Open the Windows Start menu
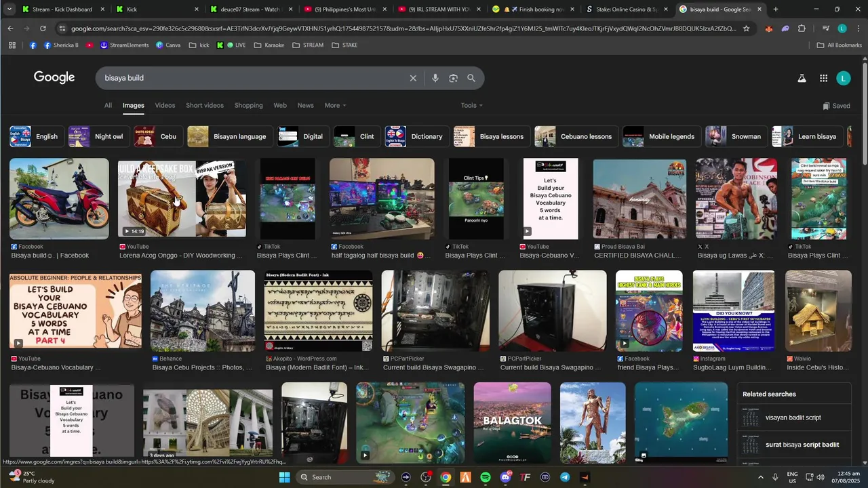 285,477
